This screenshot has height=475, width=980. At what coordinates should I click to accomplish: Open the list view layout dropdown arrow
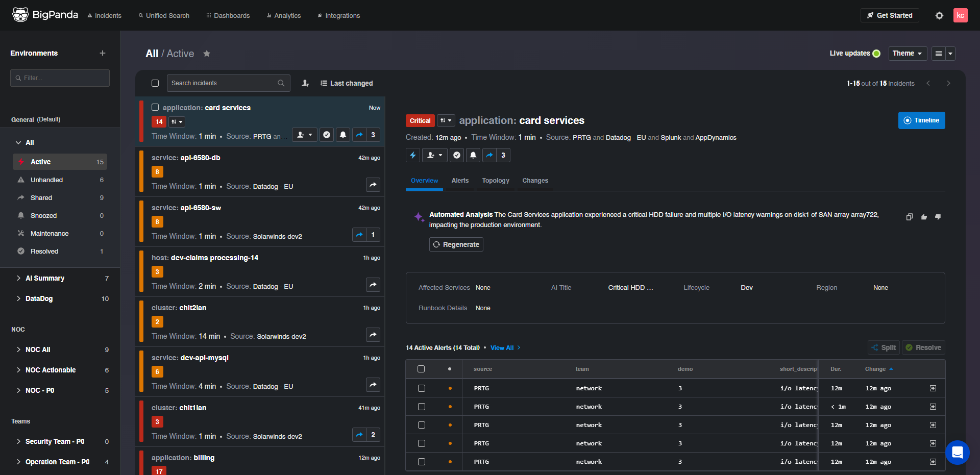950,54
